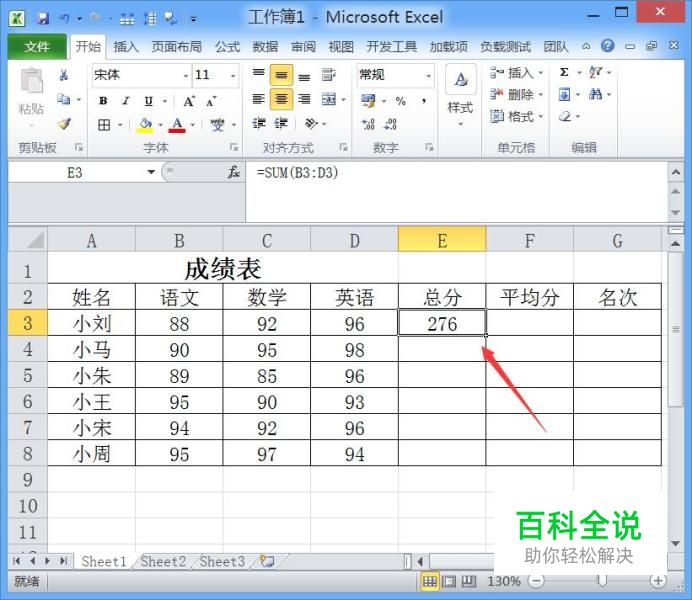Decrease font size with smaller A
Image resolution: width=692 pixels, height=600 pixels.
(211, 101)
